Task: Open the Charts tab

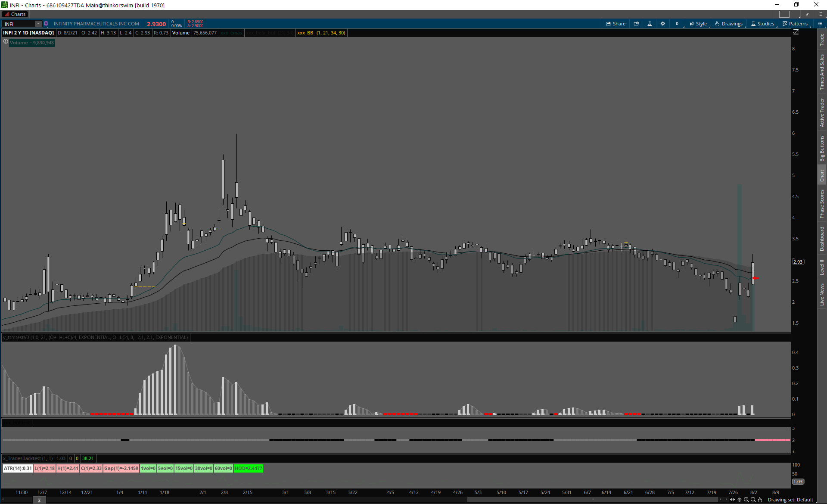Action: pos(16,14)
